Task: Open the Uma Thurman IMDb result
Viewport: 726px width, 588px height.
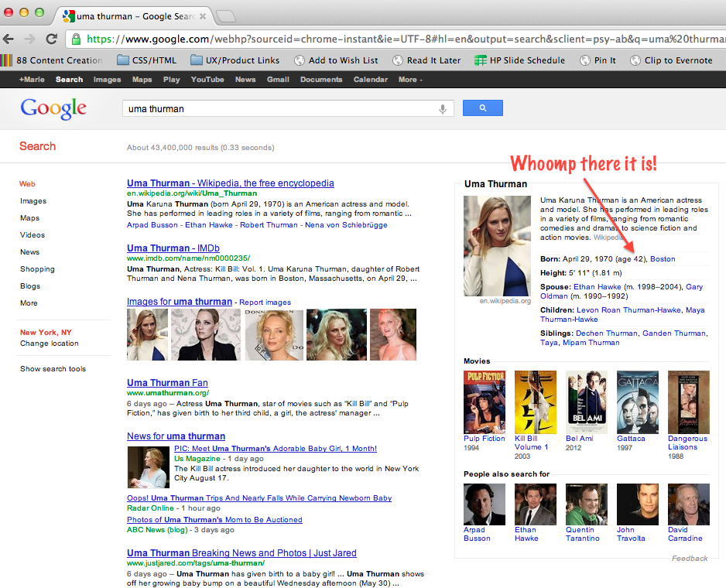Action: (173, 248)
